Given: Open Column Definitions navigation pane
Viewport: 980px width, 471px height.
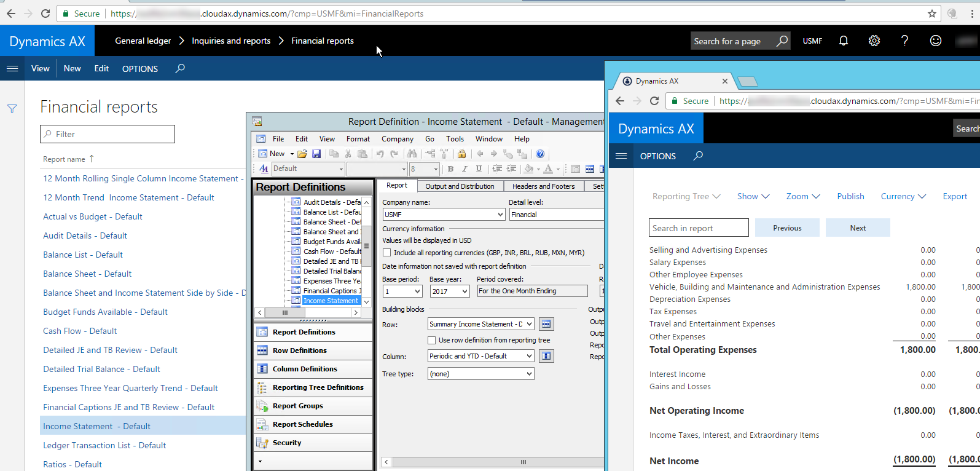Looking at the screenshot, I should pyautogui.click(x=313, y=368).
